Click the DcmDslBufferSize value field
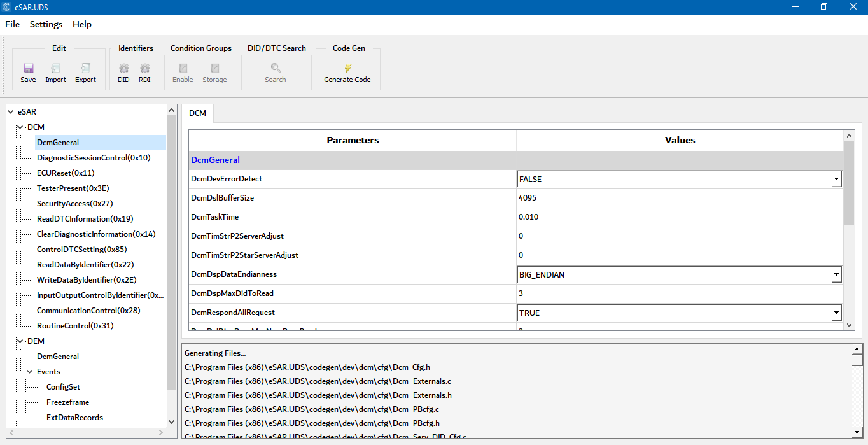 click(679, 198)
